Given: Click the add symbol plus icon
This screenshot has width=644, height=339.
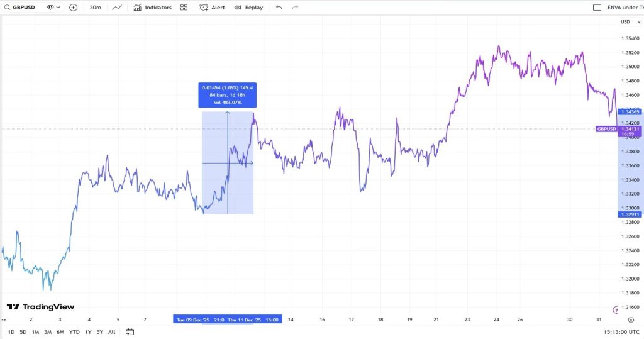Looking at the screenshot, I should [x=74, y=8].
